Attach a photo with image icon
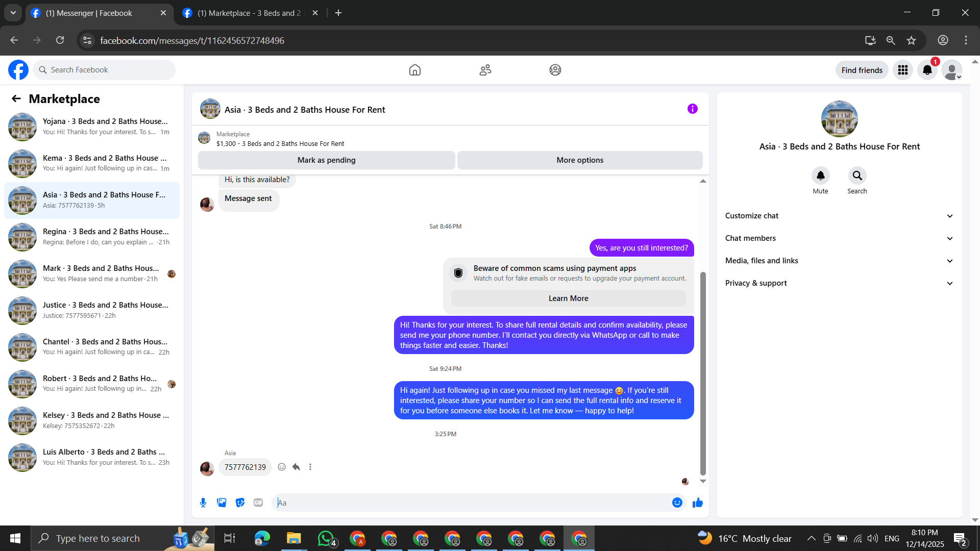Screen dimensions: 980x551 pos(222,503)
